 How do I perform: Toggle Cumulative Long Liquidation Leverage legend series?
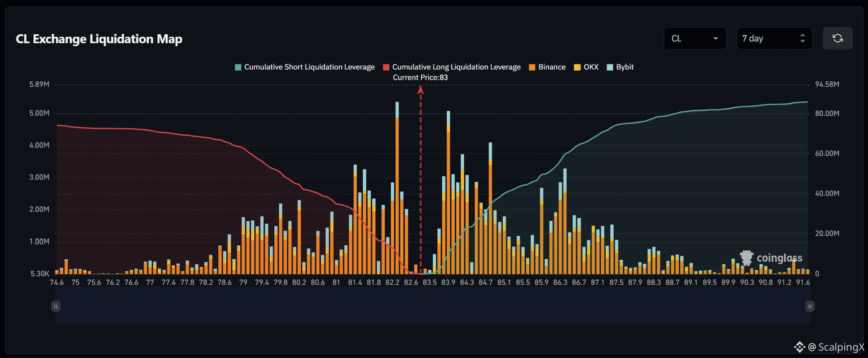(x=452, y=67)
